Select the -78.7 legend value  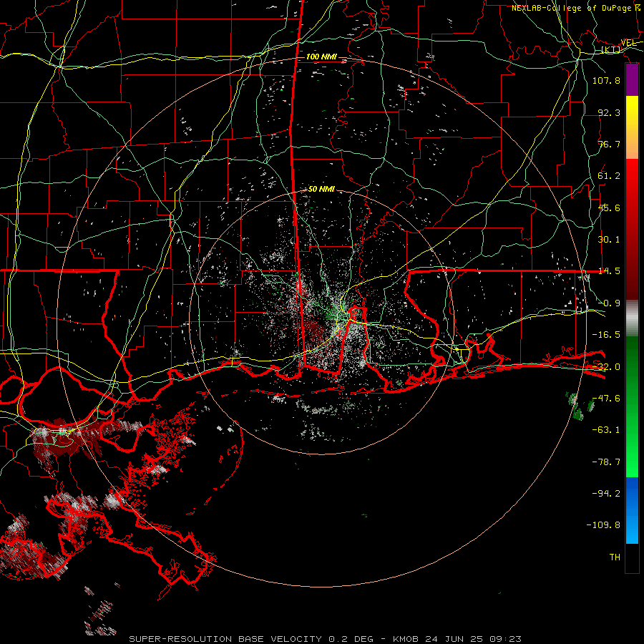[x=606, y=462]
